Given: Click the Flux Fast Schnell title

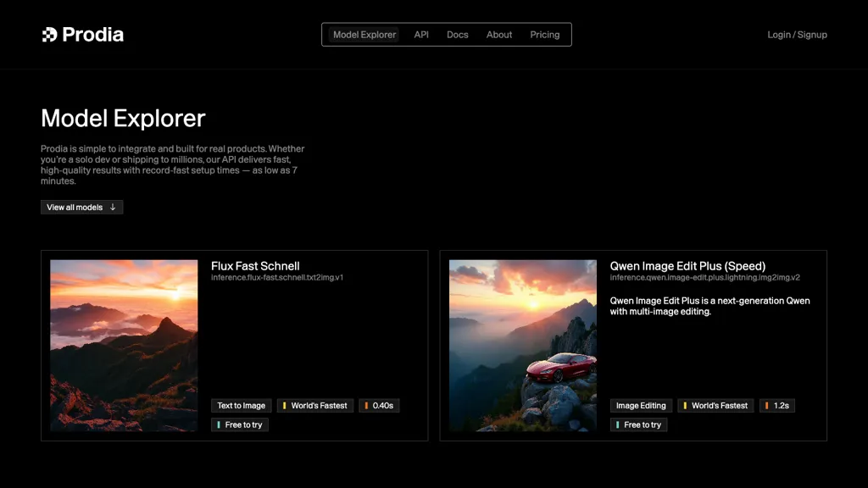Looking at the screenshot, I should click(255, 266).
